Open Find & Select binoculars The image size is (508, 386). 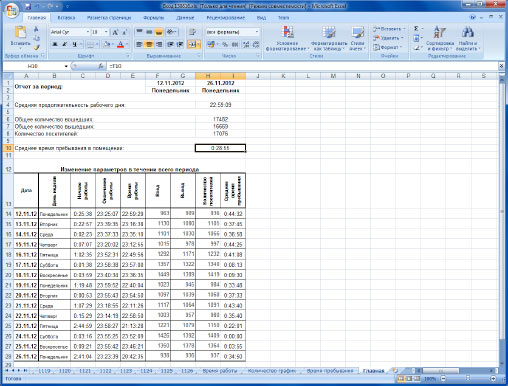point(468,39)
